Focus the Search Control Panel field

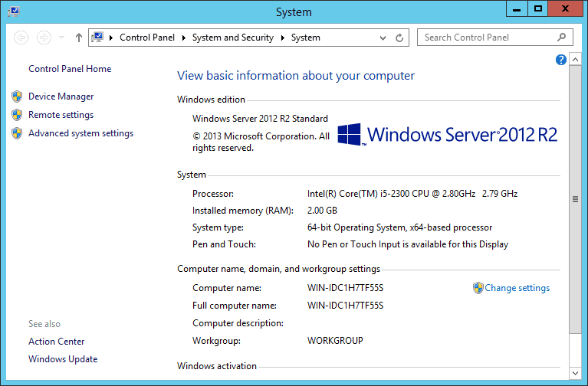pos(486,38)
